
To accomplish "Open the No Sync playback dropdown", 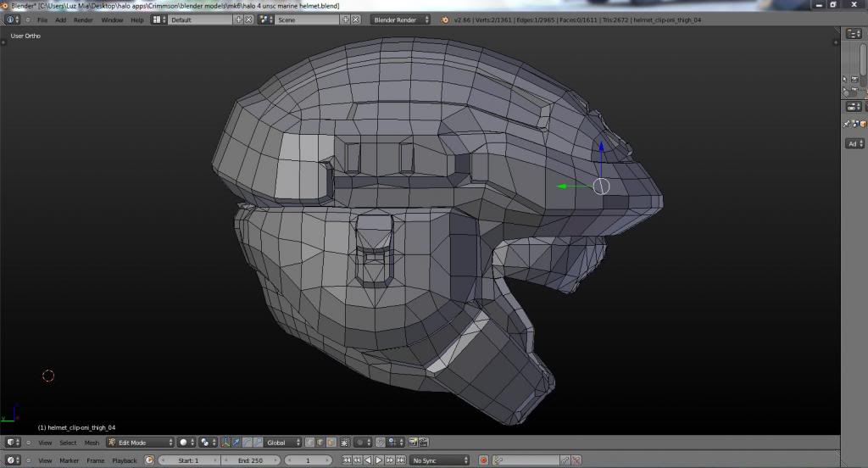I will 439,460.
